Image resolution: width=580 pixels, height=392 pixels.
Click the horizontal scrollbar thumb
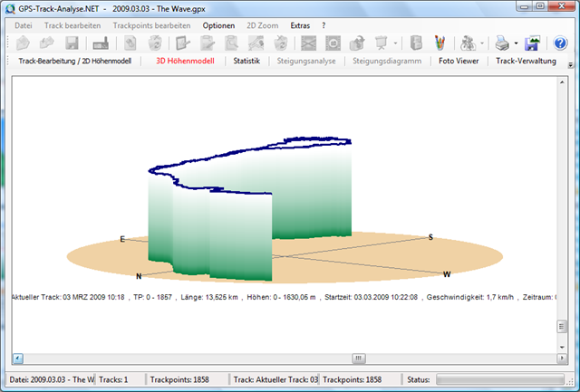tap(359, 358)
